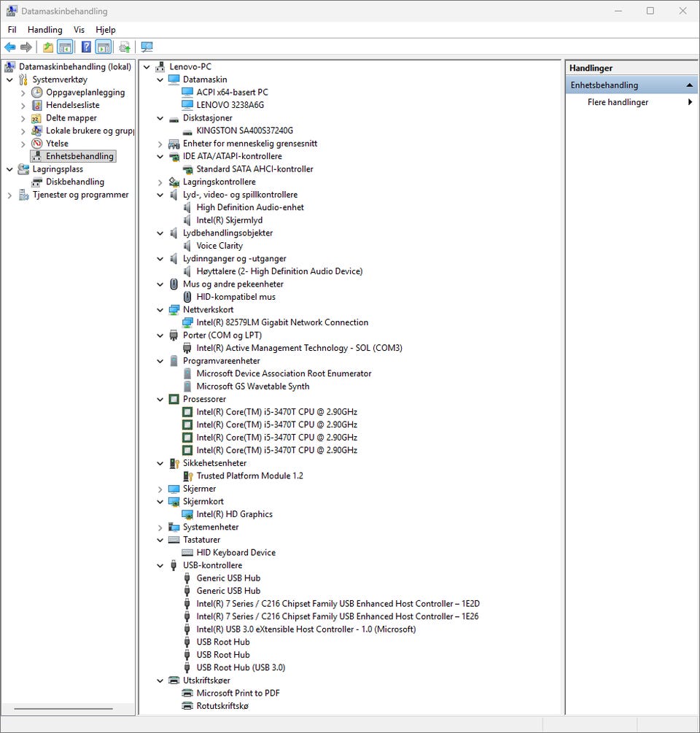Select Intel(R) Skjermlyd device
The height and width of the screenshot is (733, 700).
pos(230,220)
